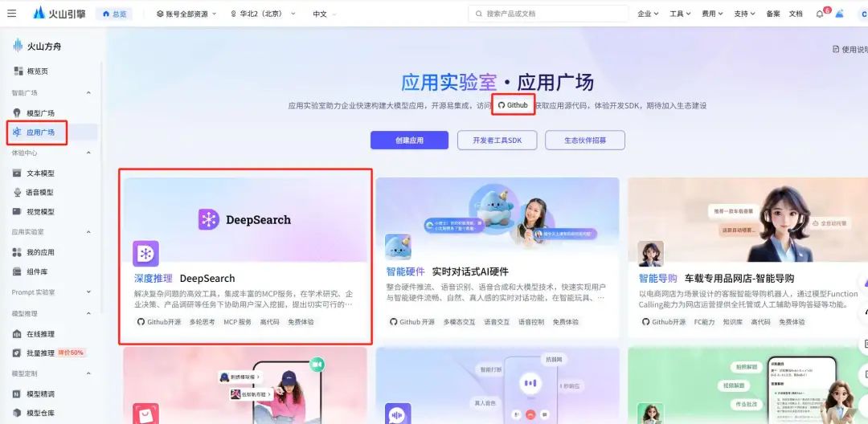Open the 文档 link
The height and width of the screenshot is (424, 868).
pos(796,14)
